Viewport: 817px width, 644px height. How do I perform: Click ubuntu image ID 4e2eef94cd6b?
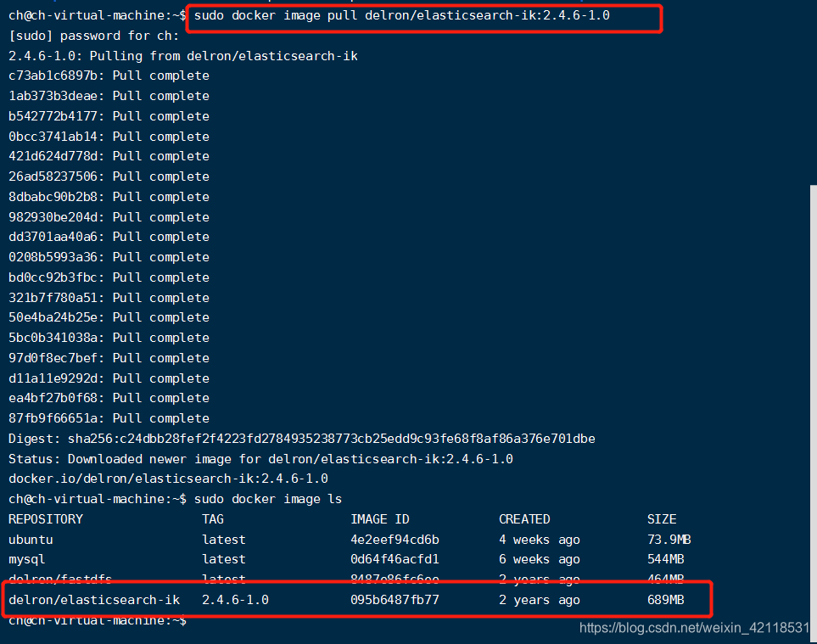(x=395, y=540)
